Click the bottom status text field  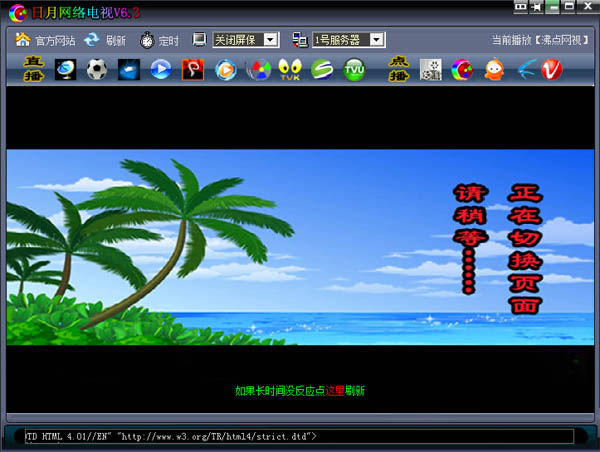click(299, 436)
